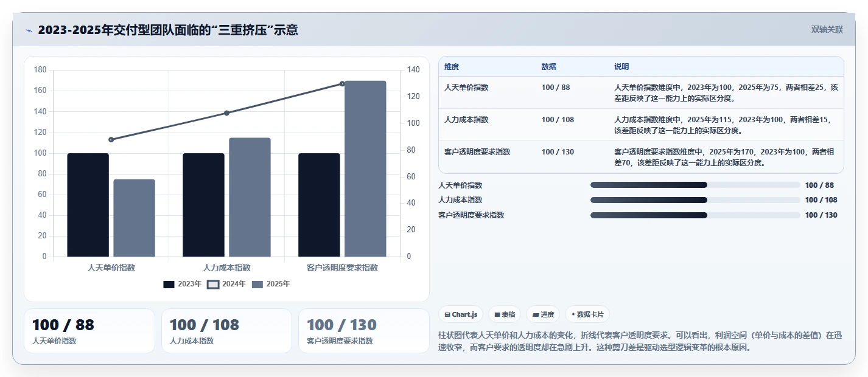Click the 2025年 bar for 人天单价指数
Viewport: 868px width, 377px height.
(x=134, y=218)
